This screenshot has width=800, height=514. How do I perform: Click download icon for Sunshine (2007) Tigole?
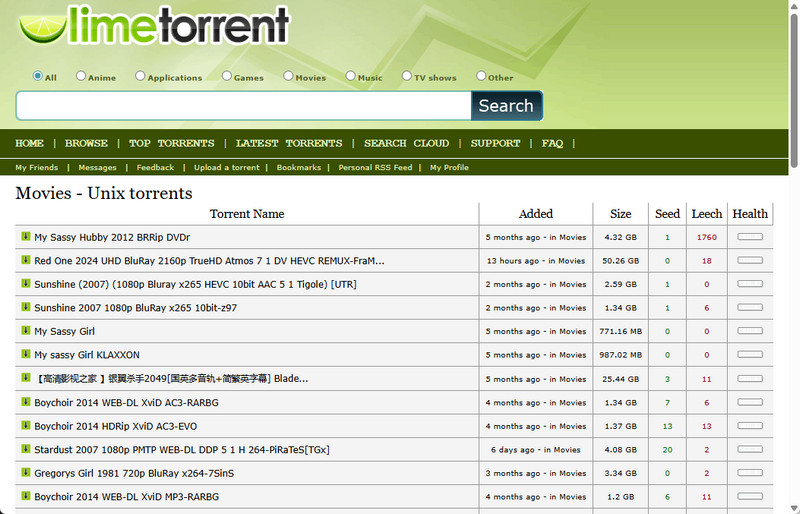26,283
